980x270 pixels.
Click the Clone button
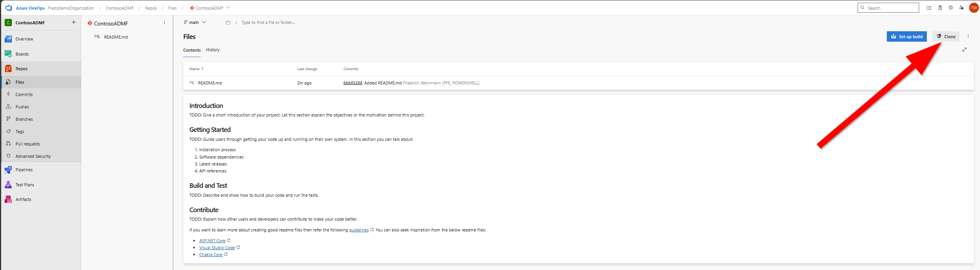pyautogui.click(x=946, y=37)
